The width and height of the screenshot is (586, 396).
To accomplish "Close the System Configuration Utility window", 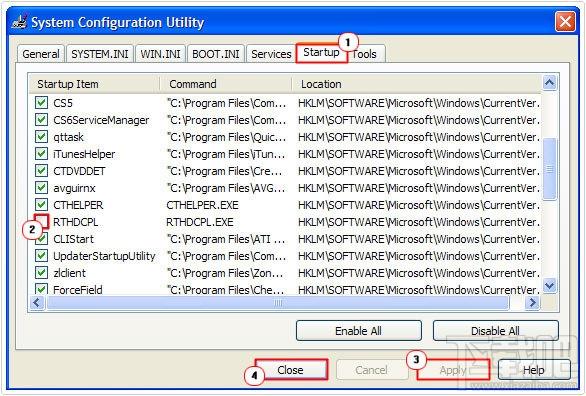I will 565,22.
